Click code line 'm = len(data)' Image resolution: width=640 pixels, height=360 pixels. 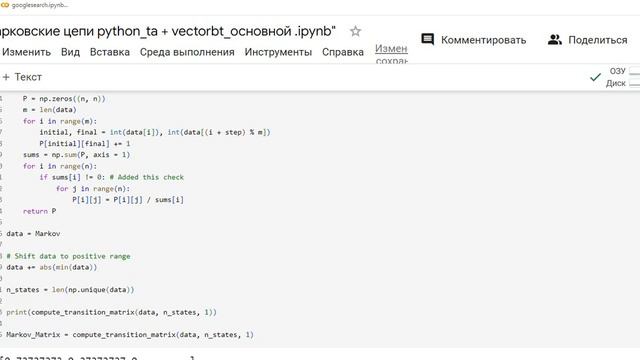click(x=49, y=109)
